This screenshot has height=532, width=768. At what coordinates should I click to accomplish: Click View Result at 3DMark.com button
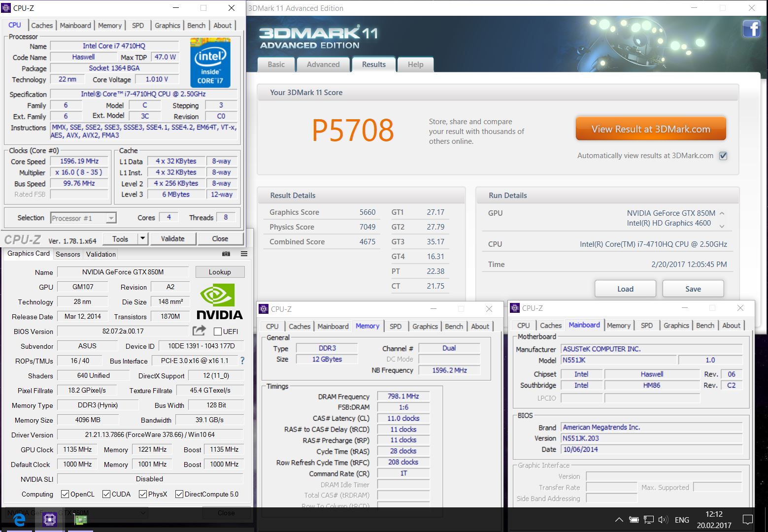point(651,129)
